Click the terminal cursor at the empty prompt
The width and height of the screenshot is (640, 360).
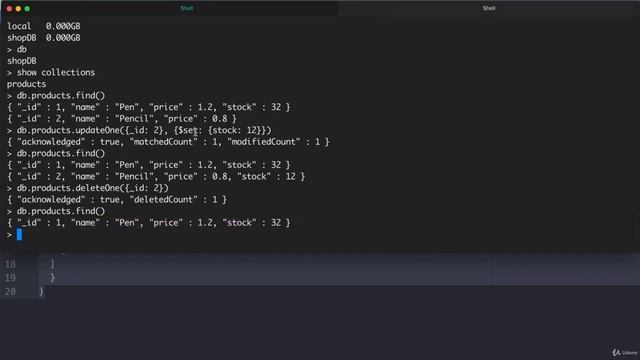pos(19,234)
